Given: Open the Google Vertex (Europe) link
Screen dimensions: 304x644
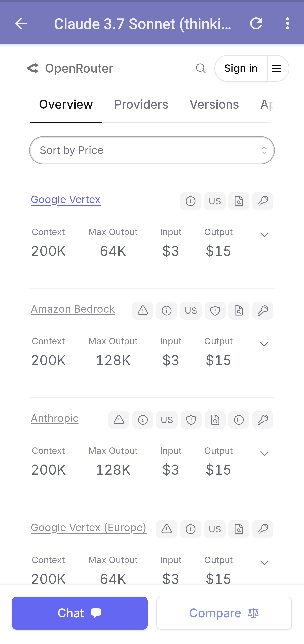Looking at the screenshot, I should click(89, 527).
